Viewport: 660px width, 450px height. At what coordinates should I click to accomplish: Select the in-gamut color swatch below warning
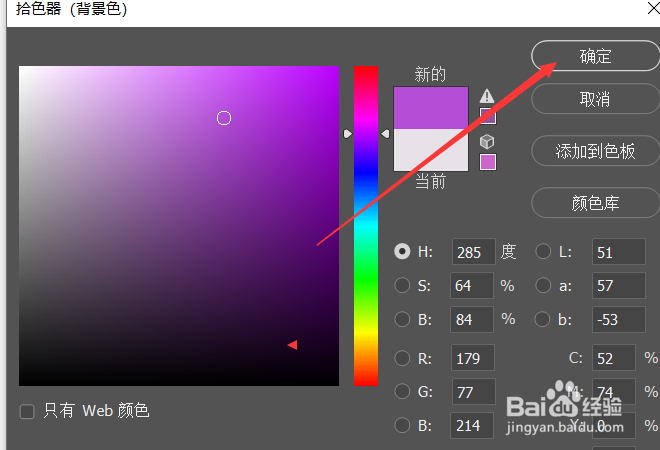pyautogui.click(x=488, y=116)
